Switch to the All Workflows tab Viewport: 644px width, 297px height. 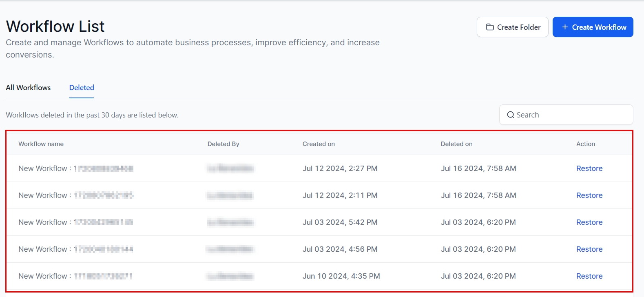click(x=28, y=88)
